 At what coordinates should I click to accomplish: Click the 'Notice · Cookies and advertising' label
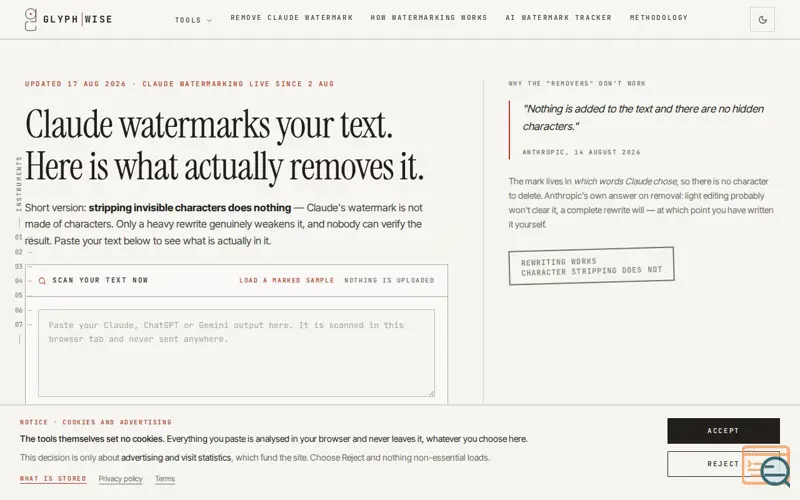96,422
